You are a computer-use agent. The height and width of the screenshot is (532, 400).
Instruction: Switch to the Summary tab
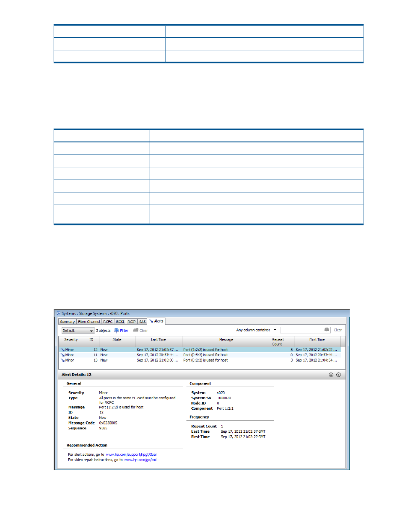point(67,322)
